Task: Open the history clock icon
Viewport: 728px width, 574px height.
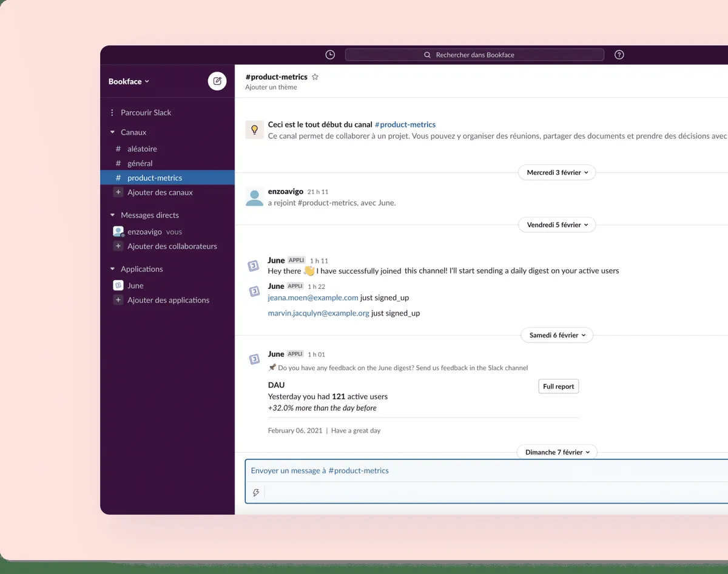Action: [330, 55]
